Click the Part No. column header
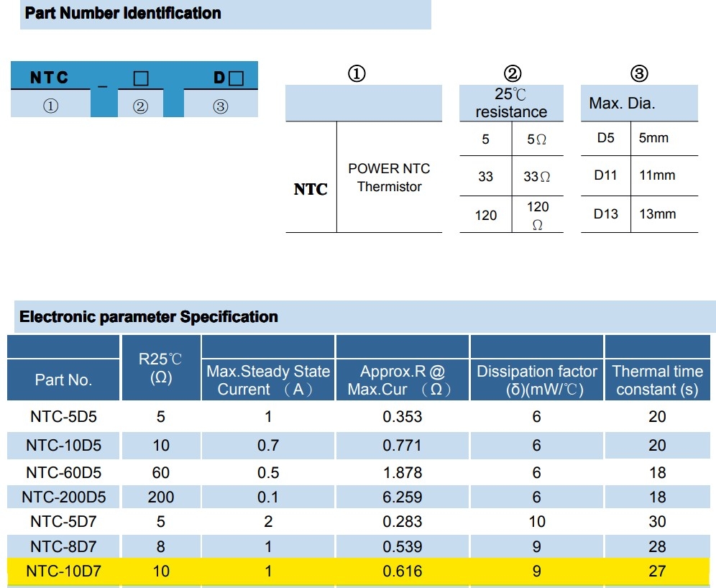 63,380
